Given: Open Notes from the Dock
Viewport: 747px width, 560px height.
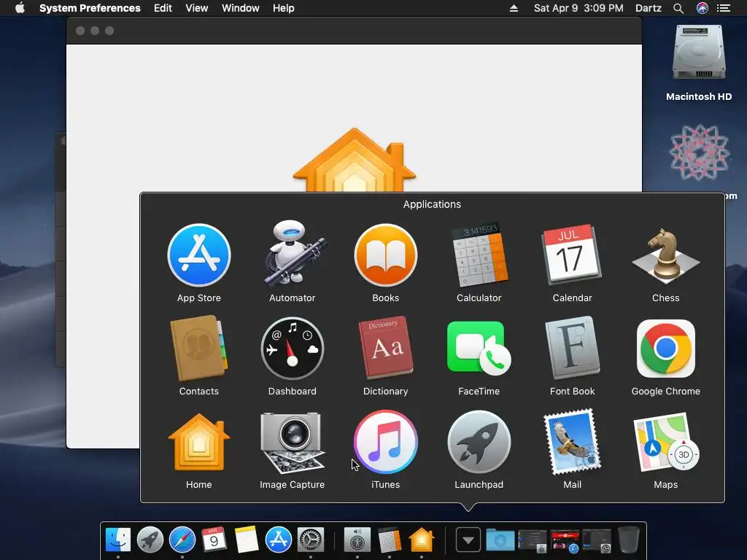Looking at the screenshot, I should pyautogui.click(x=247, y=540).
